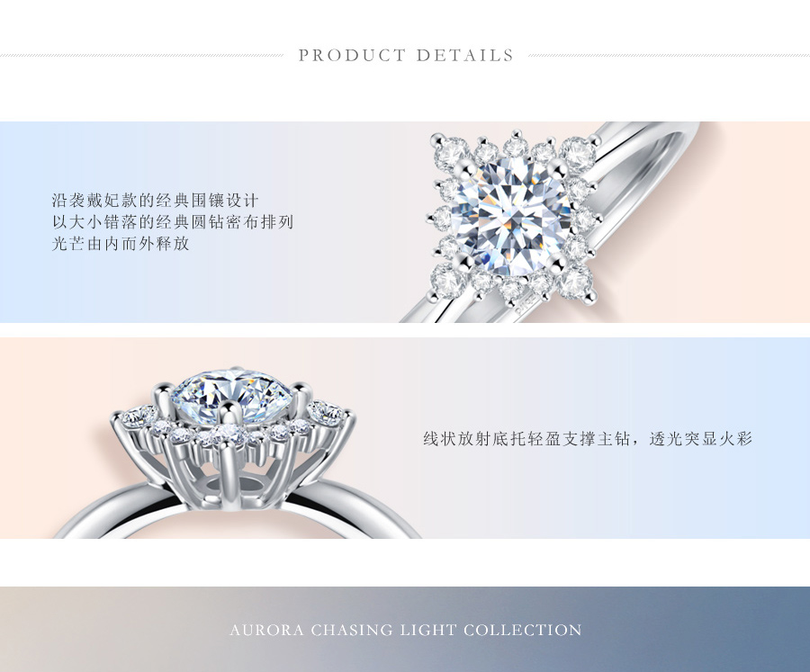Viewport: 810px width, 672px height.
Task: Click the text line 沿袭戴妃款的经典围镶设计
Action: [x=155, y=201]
